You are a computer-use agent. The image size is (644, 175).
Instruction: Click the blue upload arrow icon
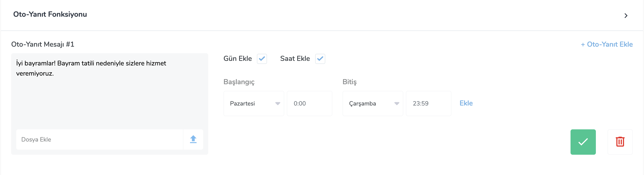[193, 139]
